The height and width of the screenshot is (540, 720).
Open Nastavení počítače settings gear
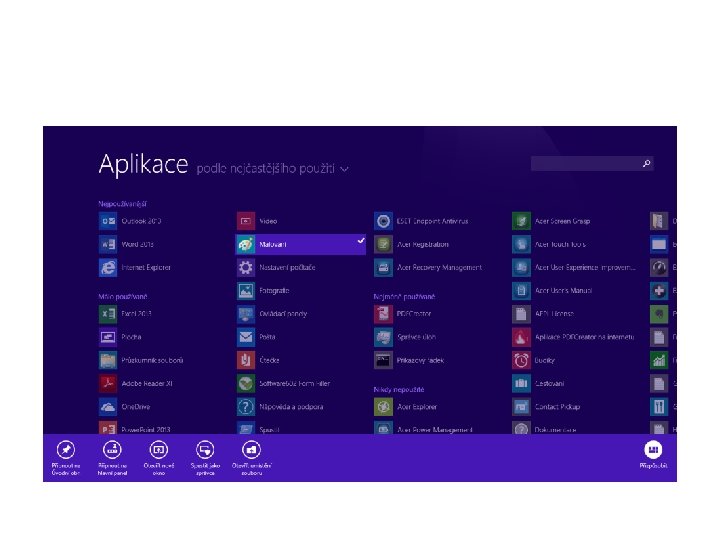[246, 267]
